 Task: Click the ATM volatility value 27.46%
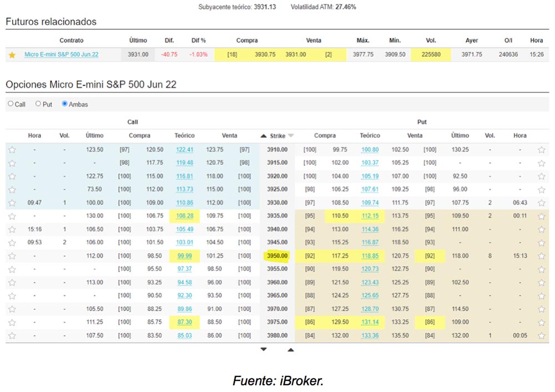(x=345, y=7)
